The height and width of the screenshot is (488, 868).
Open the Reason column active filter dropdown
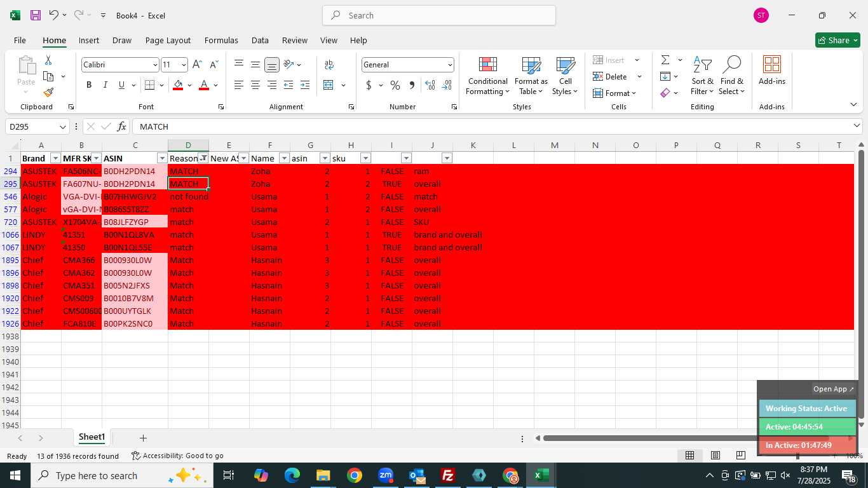click(x=203, y=158)
